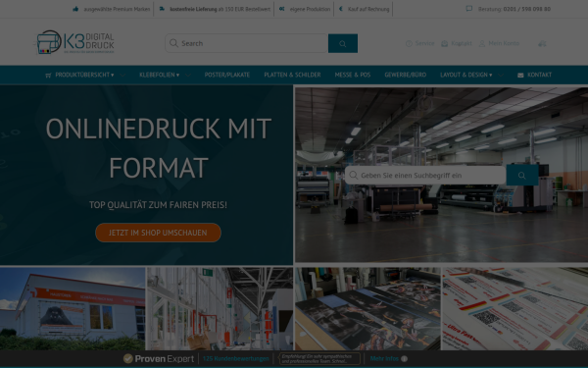Viewport: 588px width, 368px height.
Task: Open Gewerbe/Büro category
Action: 406,75
